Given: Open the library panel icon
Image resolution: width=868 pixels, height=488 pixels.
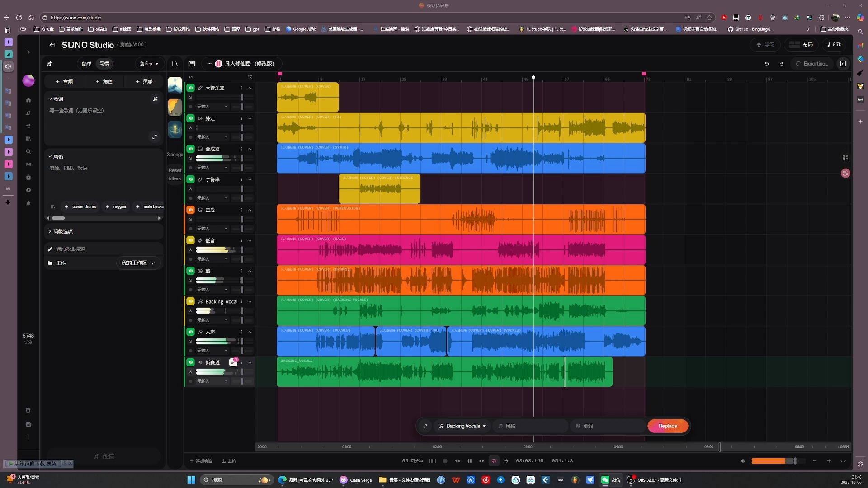Looking at the screenshot, I should tap(175, 64).
